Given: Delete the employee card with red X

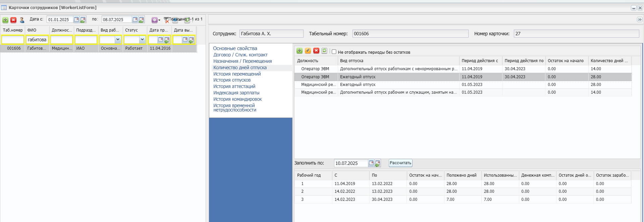Looking at the screenshot, I should (13, 20).
